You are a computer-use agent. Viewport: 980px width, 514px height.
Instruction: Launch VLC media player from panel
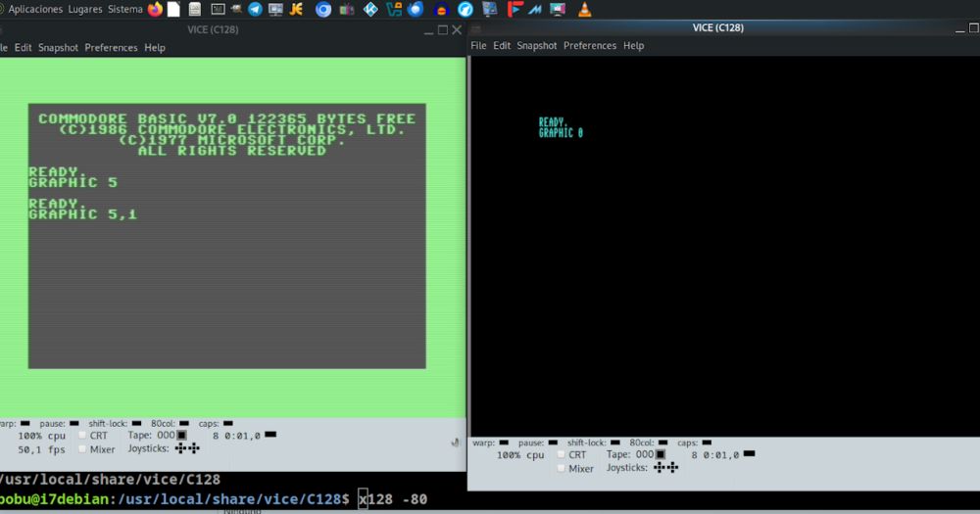click(584, 10)
